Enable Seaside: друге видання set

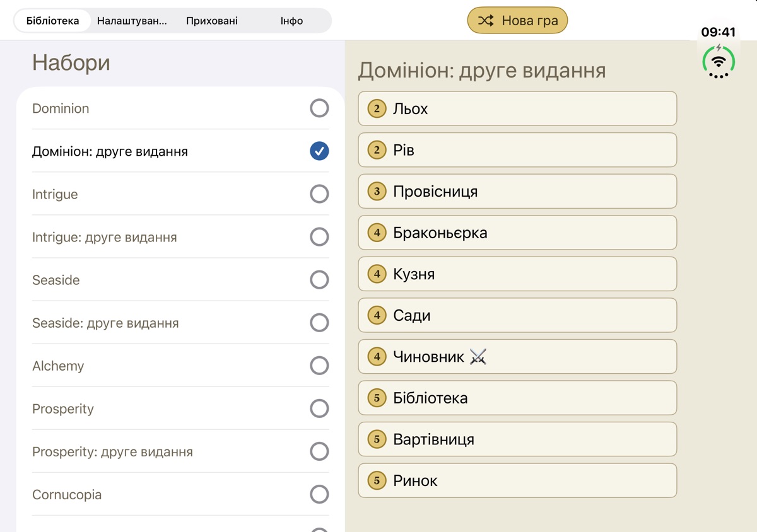(x=319, y=323)
